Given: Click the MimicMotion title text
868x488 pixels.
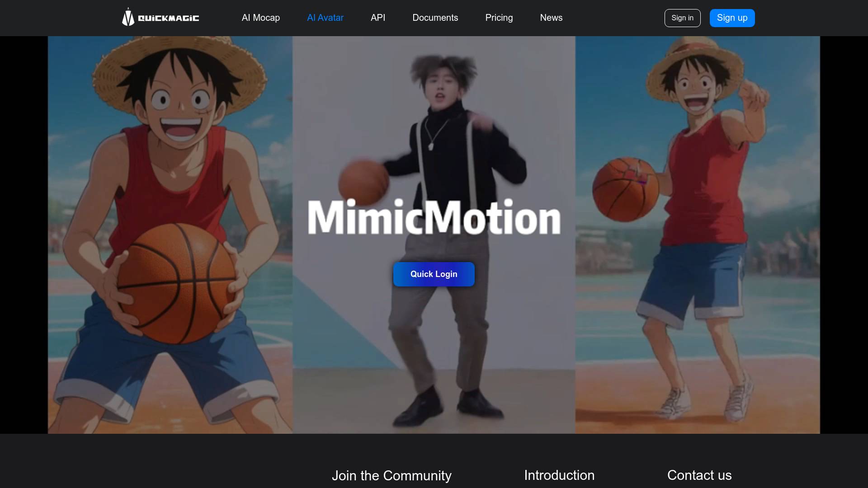Looking at the screenshot, I should (x=434, y=217).
